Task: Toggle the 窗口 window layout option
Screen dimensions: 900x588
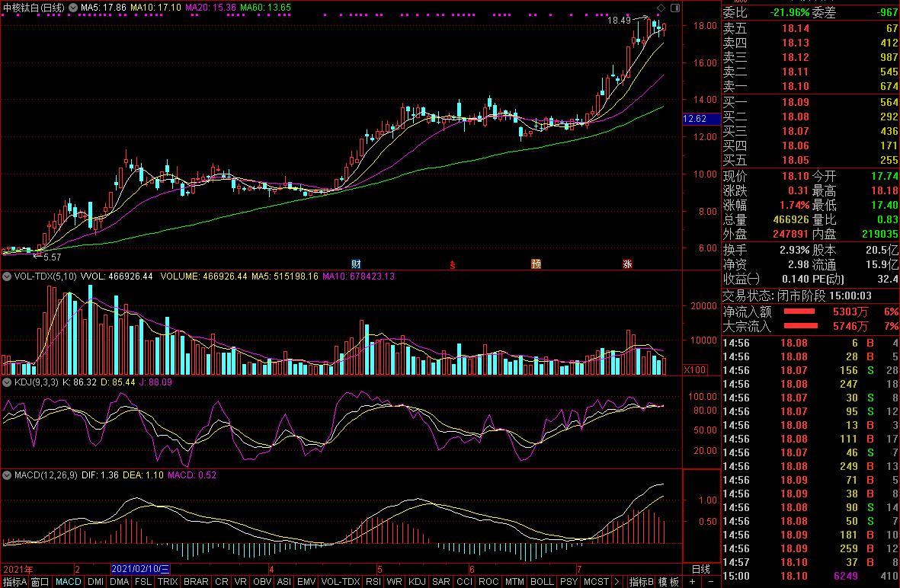Action: point(40,582)
